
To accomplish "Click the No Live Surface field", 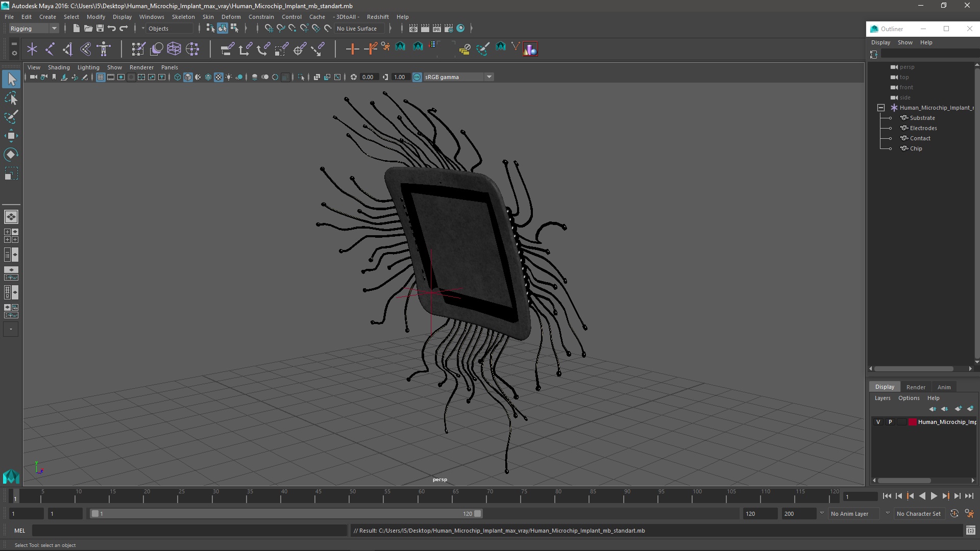I will tap(360, 29).
